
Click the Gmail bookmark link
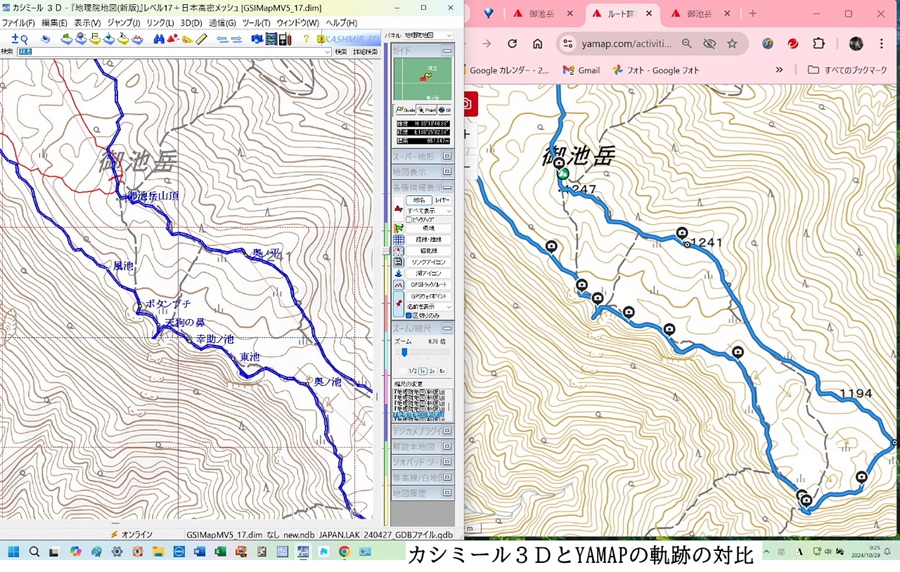tap(581, 70)
